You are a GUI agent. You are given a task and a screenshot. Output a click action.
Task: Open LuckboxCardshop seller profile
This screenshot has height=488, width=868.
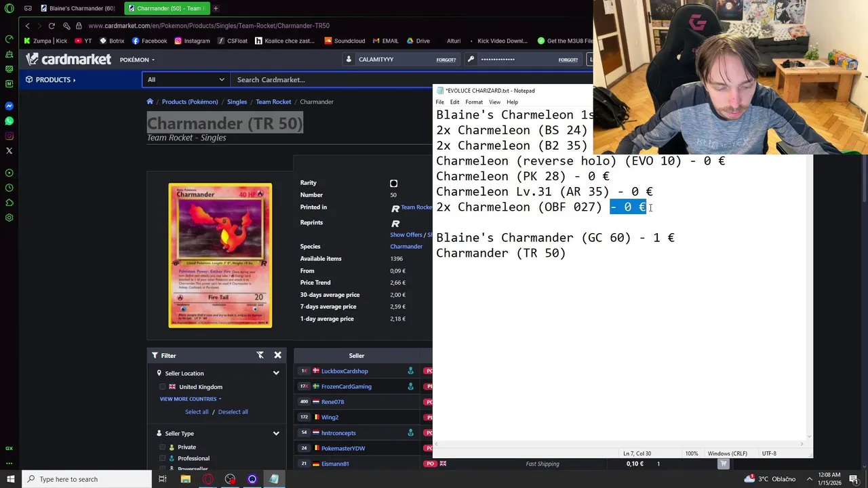(344, 371)
